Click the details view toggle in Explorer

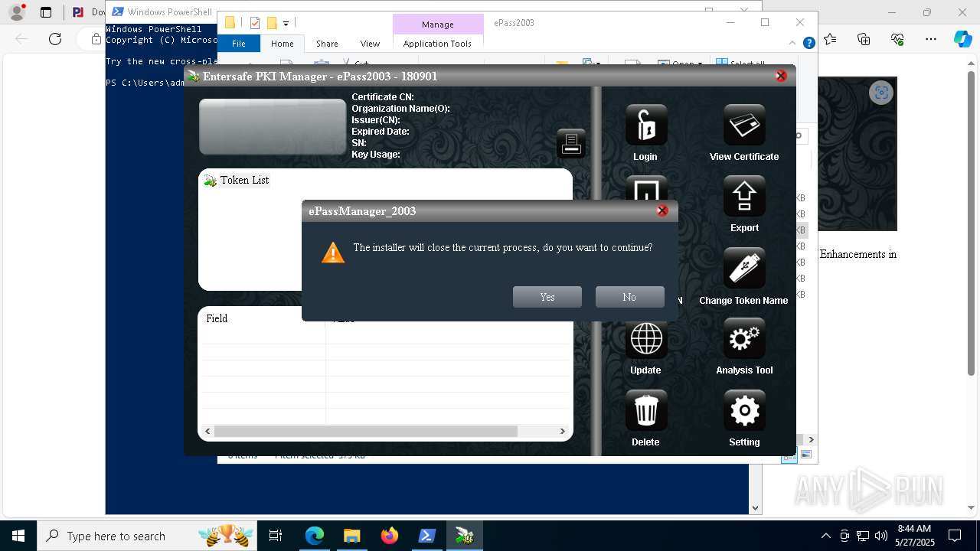point(788,455)
